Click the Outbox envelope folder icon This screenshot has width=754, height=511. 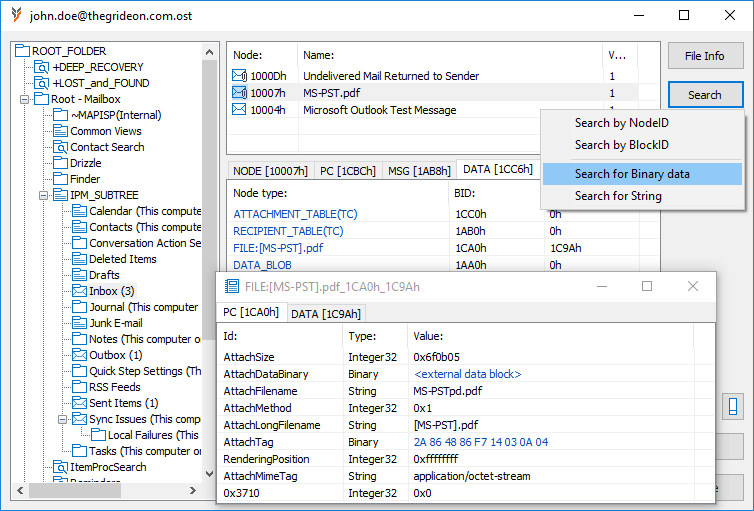(x=79, y=355)
